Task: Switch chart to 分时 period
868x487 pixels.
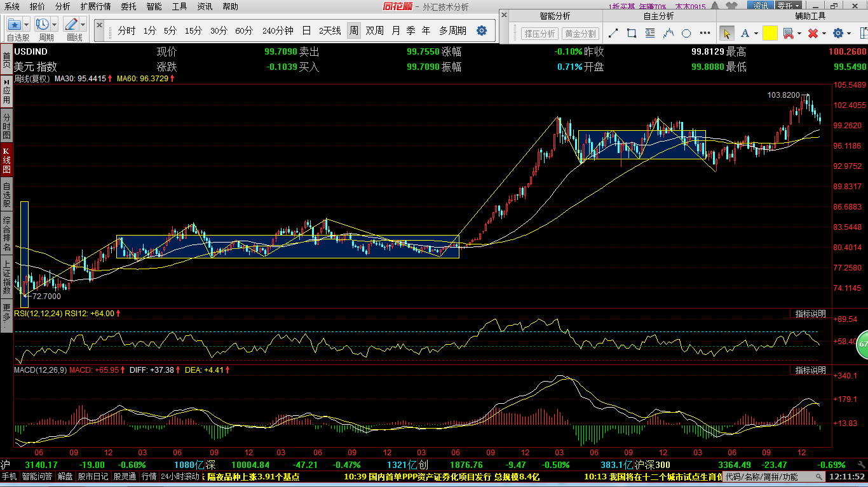Action: click(126, 30)
